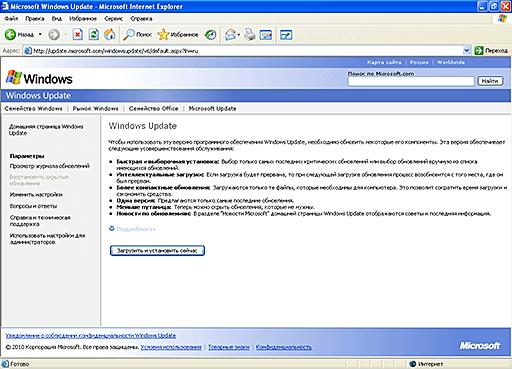Screen dimensions: 512x369
Task: Open Просмотр журнала обновлений link
Action: pos(49,166)
